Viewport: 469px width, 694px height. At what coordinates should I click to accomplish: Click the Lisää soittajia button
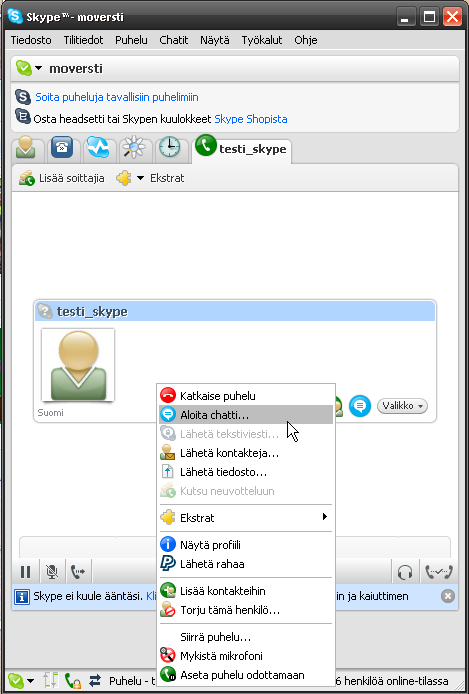pos(62,178)
